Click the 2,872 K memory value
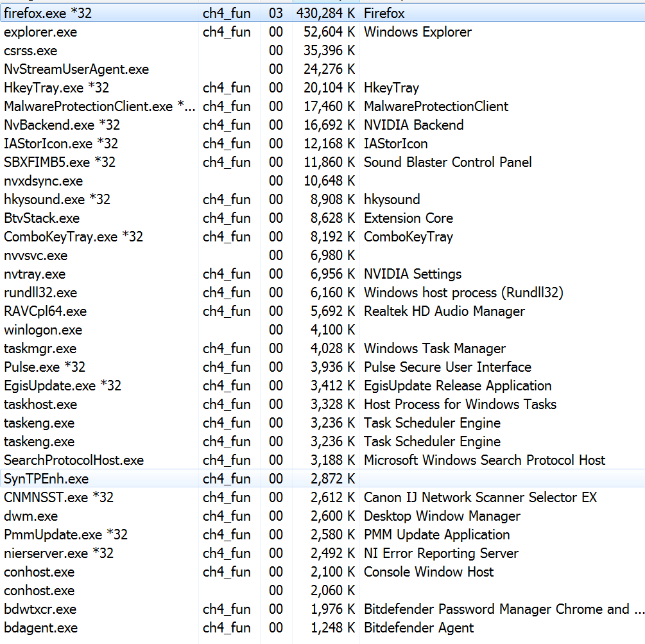This screenshot has height=644, width=645. tap(333, 478)
